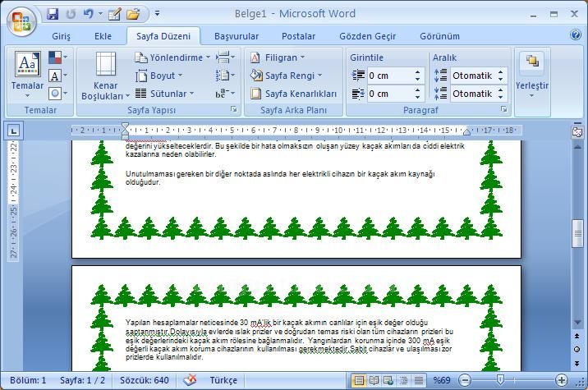Launch the Paragraf dialog
The width and height of the screenshot is (588, 390).
point(503,109)
